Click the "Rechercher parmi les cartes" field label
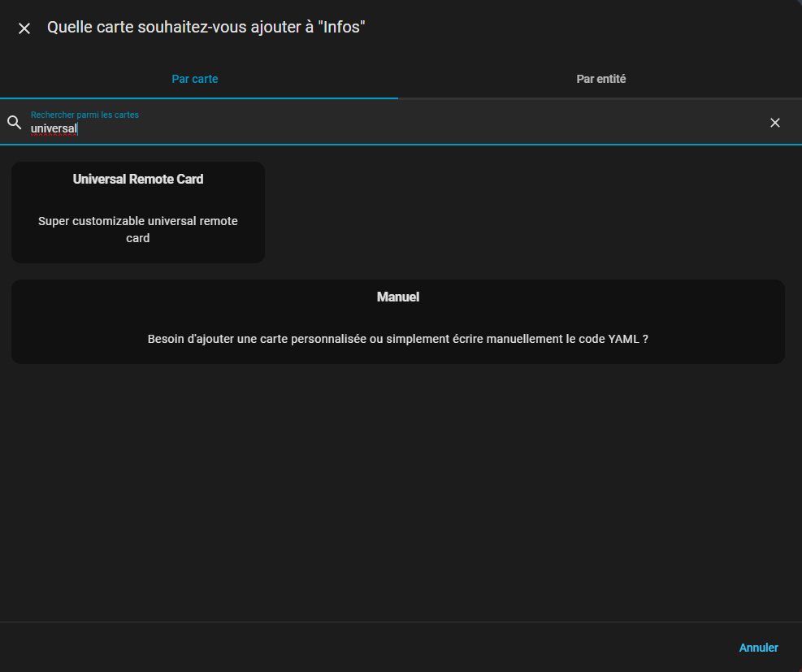The height and width of the screenshot is (672, 802). click(85, 115)
